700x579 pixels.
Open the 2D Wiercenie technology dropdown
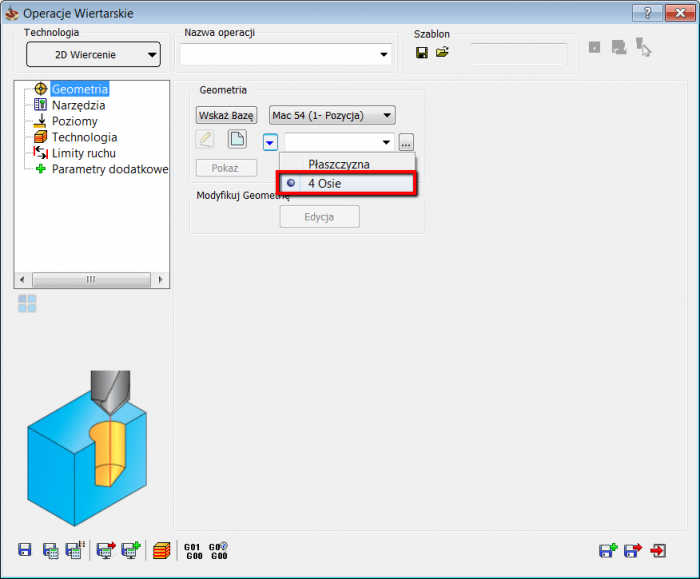coord(93,54)
